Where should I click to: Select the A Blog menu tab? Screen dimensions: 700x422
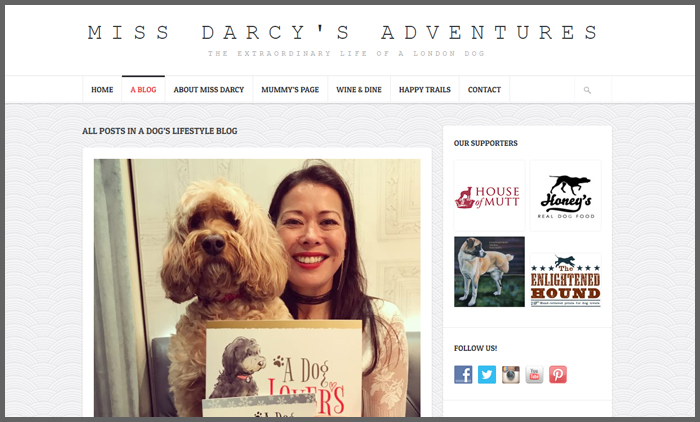(x=143, y=90)
